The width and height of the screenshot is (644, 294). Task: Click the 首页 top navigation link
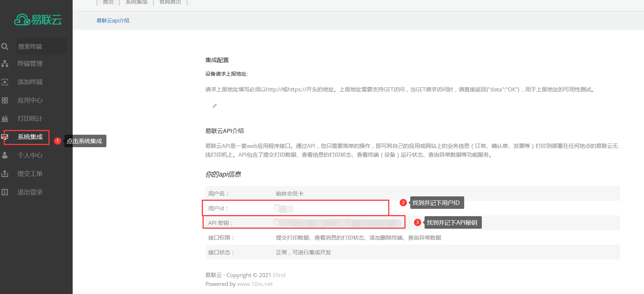(108, 2)
